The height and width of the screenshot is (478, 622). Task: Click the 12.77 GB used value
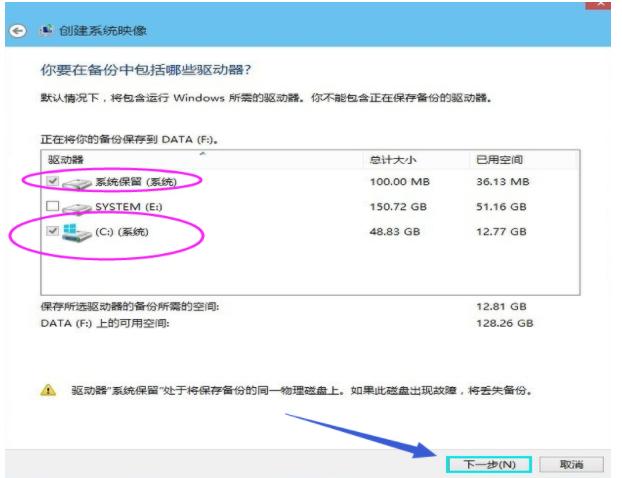pyautogui.click(x=501, y=232)
